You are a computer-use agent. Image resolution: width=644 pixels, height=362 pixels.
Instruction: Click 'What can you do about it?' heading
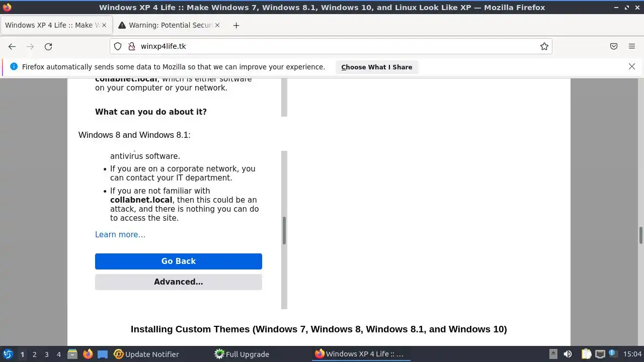click(x=151, y=112)
